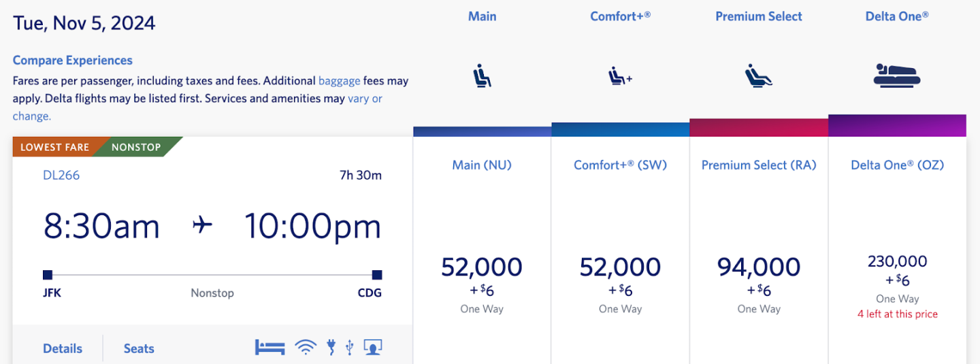The height and width of the screenshot is (364, 980).
Task: Click the Main cabin seat icon
Action: pyautogui.click(x=482, y=76)
